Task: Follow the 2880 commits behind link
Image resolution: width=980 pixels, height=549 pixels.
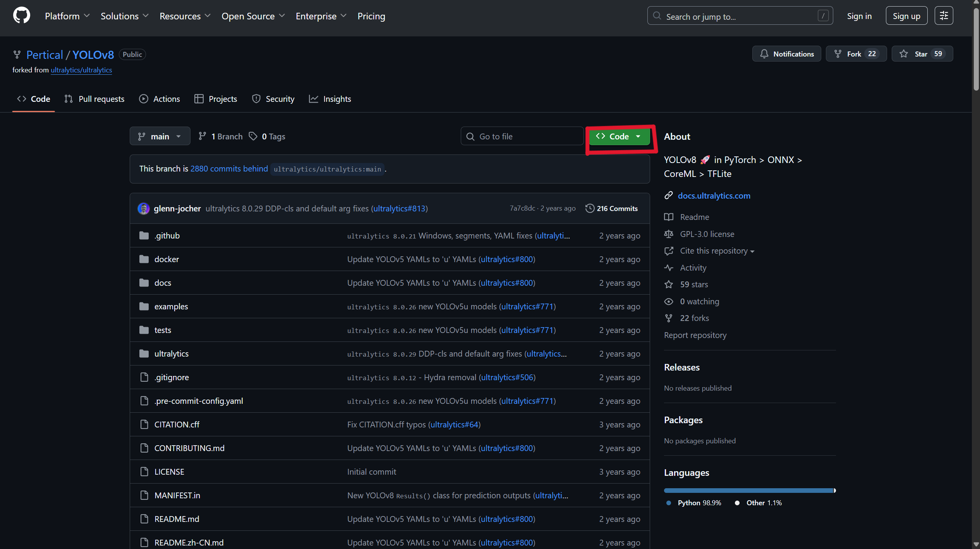Action: [229, 169]
